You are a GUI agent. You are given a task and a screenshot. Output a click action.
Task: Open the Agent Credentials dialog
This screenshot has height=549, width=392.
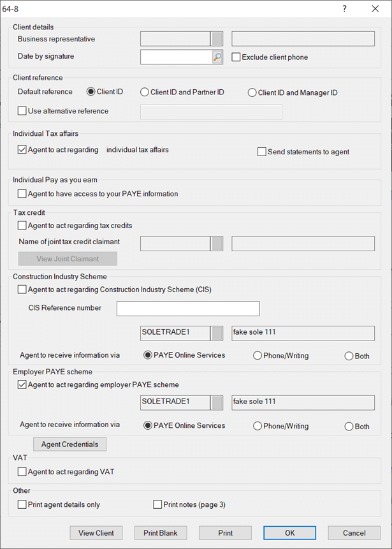tap(70, 444)
